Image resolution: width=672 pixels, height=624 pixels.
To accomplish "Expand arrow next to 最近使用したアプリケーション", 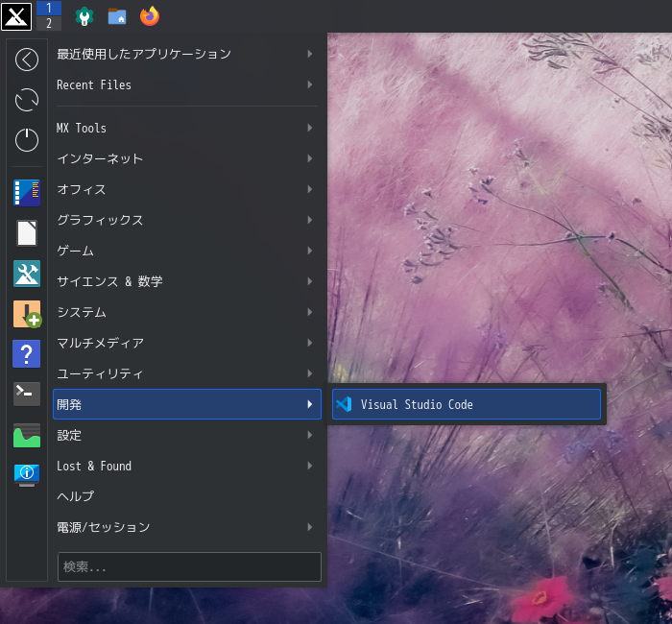I will click(310, 54).
